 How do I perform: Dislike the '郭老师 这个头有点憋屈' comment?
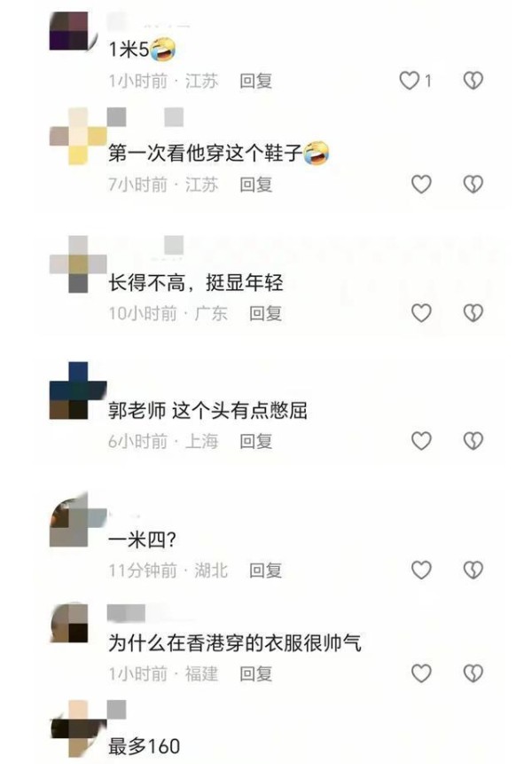[473, 441]
